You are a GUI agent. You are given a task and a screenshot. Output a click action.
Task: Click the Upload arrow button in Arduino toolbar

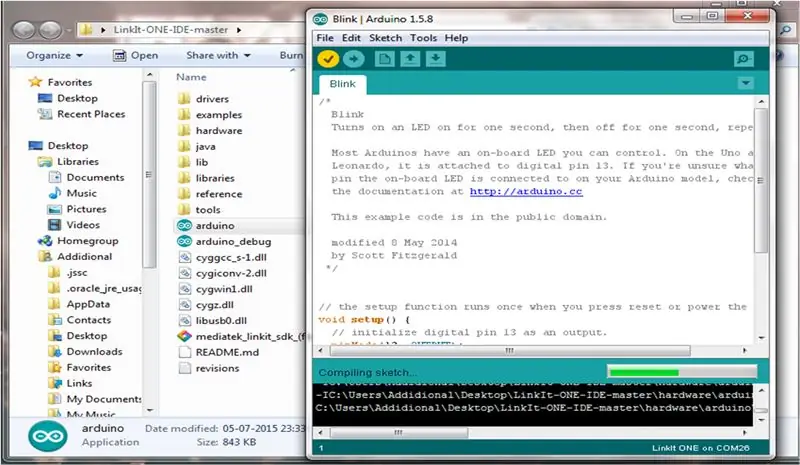click(x=354, y=59)
